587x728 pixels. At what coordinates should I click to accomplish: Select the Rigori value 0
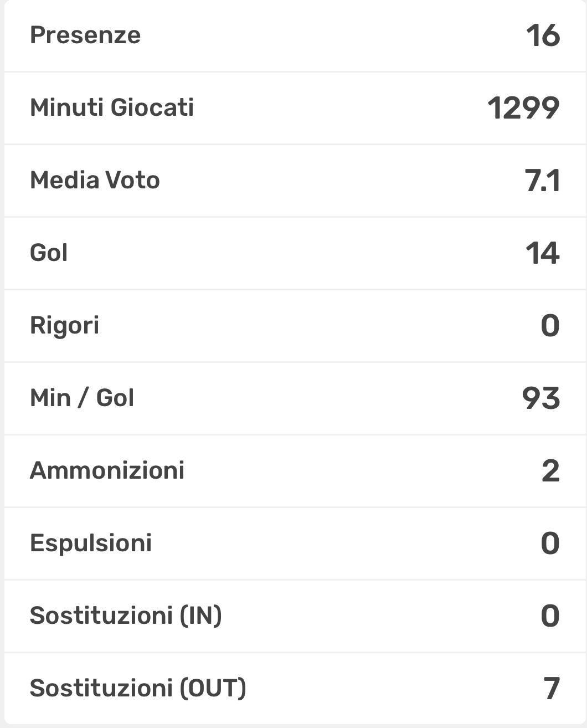550,326
